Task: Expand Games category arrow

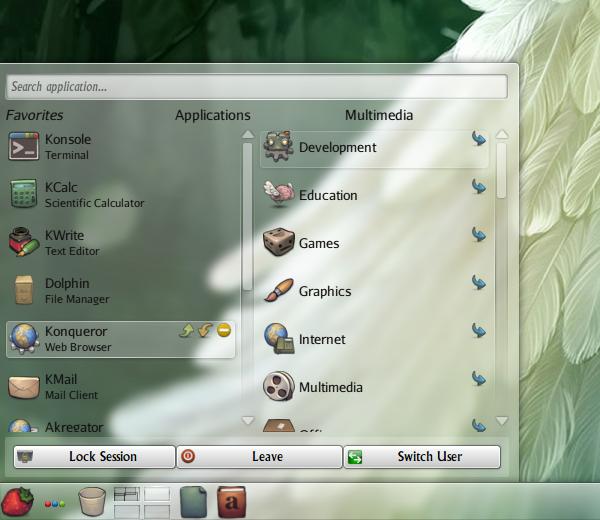Action: [479, 234]
